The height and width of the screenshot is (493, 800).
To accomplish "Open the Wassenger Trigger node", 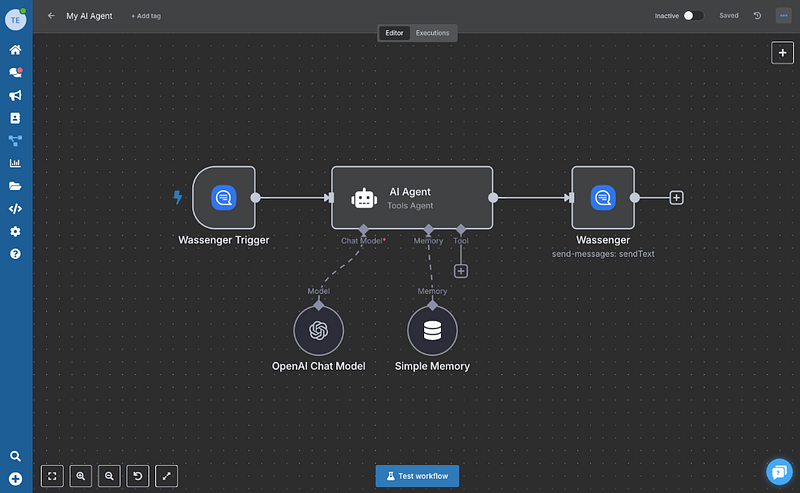I will click(224, 198).
